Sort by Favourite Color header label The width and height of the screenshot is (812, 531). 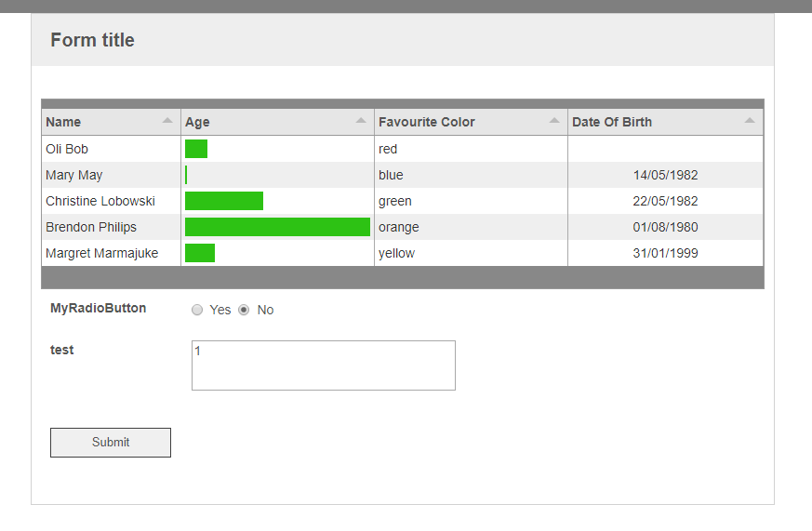point(427,122)
